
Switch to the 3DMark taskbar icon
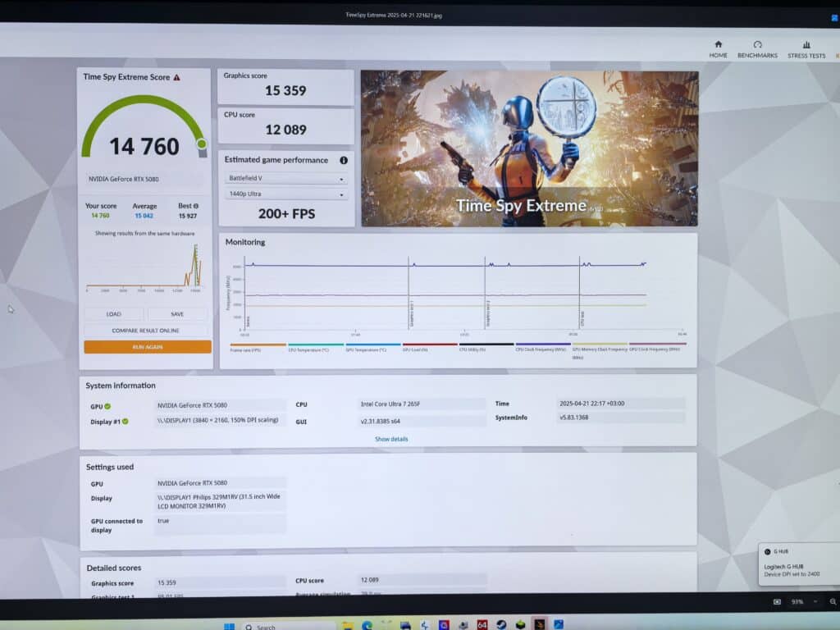540,624
